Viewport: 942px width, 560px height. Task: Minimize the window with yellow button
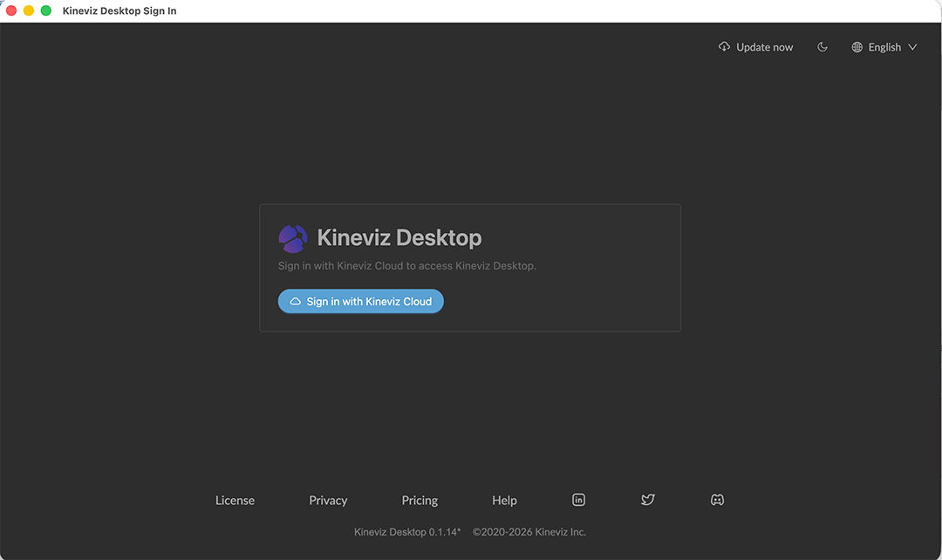[28, 10]
